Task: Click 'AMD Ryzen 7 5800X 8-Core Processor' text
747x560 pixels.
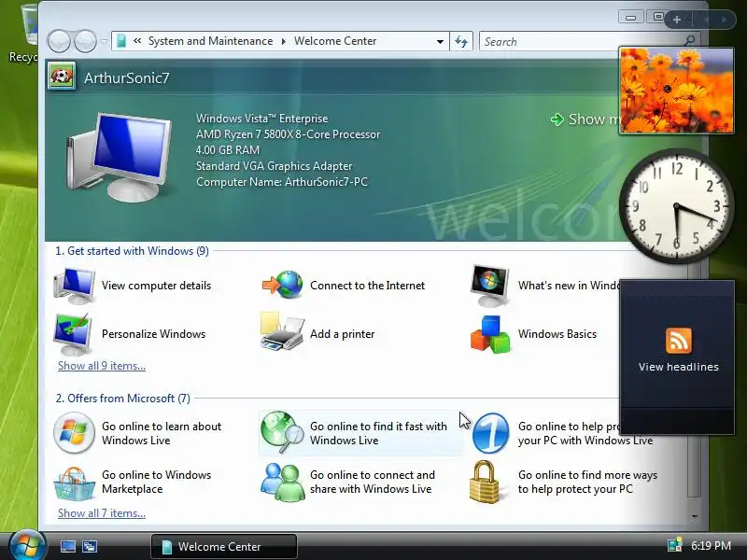Action: (x=288, y=134)
